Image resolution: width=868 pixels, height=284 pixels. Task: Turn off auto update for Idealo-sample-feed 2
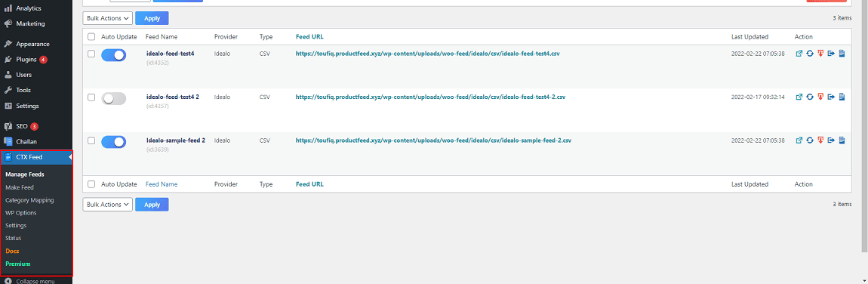click(113, 142)
